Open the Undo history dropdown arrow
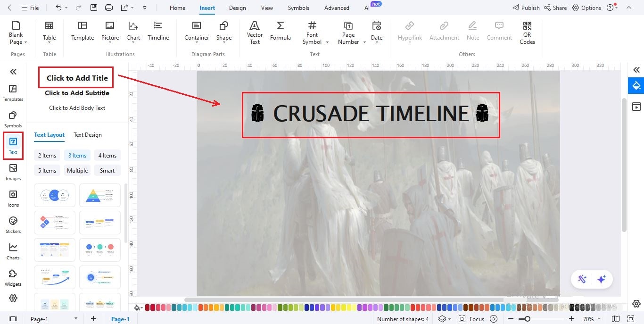 (66, 8)
